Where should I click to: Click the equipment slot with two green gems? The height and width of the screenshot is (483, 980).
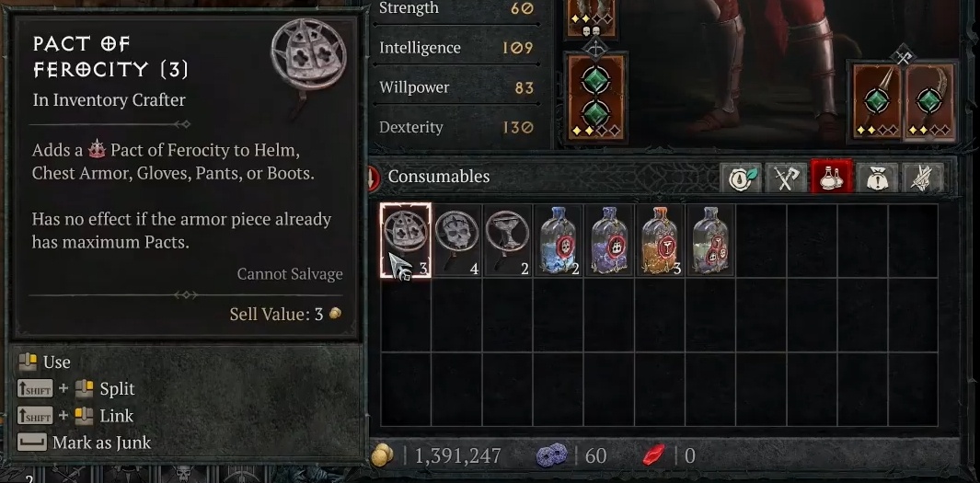(595, 98)
